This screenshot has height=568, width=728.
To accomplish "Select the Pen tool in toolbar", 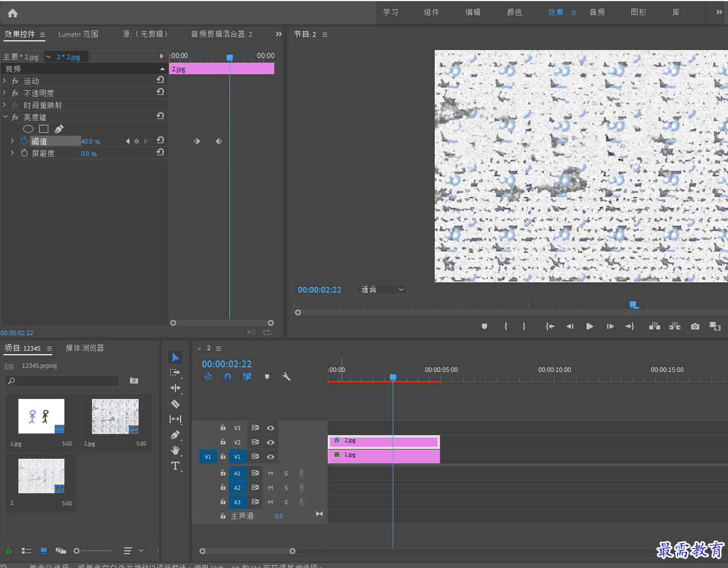I will (175, 435).
